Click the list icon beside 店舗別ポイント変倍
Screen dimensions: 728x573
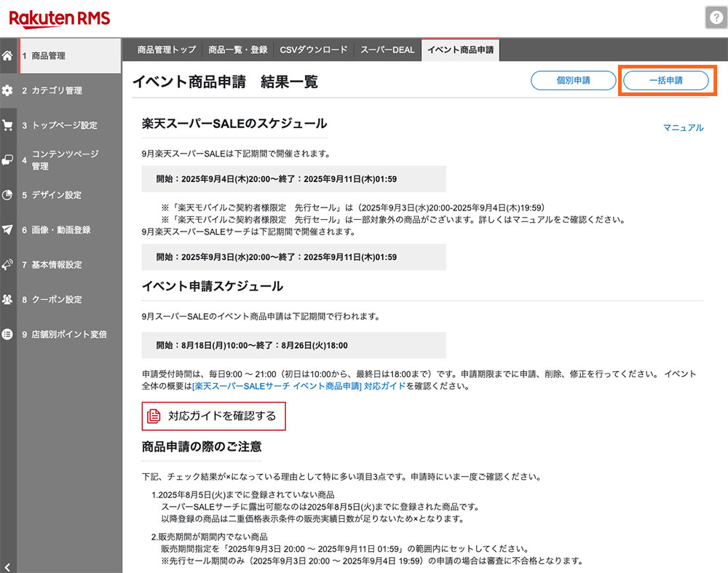click(7, 334)
